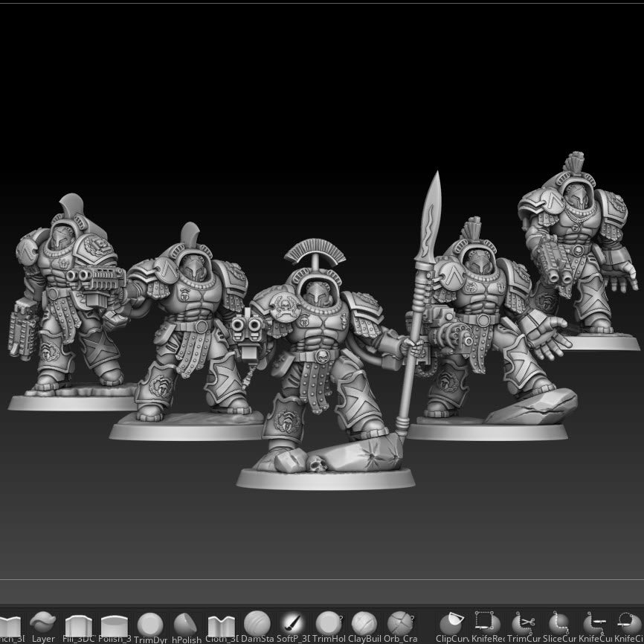Activate the ClayBuildup brush
This screenshot has width=644, height=644.
click(364, 624)
